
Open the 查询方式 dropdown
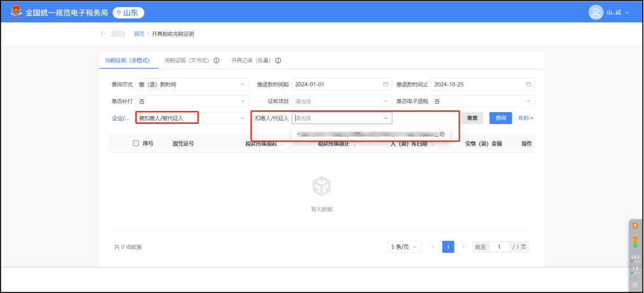click(192, 84)
